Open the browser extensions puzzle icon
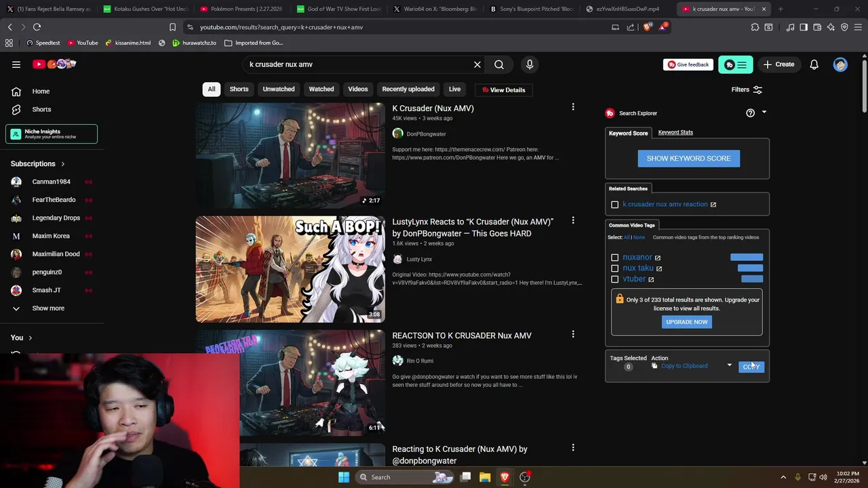The width and height of the screenshot is (868, 488). click(755, 27)
